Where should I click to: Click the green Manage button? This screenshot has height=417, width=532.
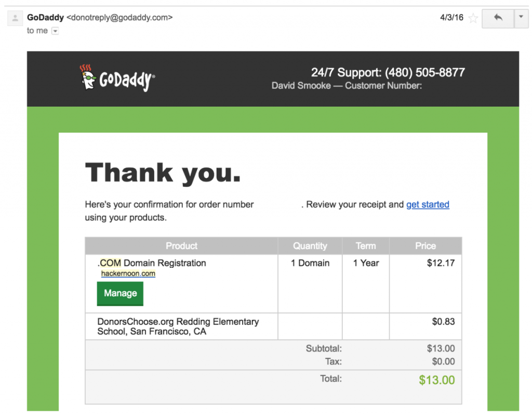(x=120, y=293)
